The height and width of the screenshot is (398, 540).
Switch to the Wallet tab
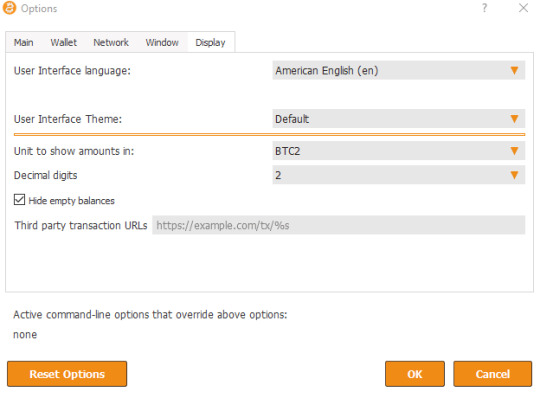(63, 43)
